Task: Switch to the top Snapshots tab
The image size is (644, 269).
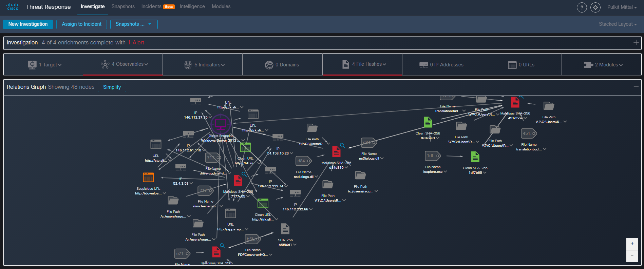Action: coord(123,6)
